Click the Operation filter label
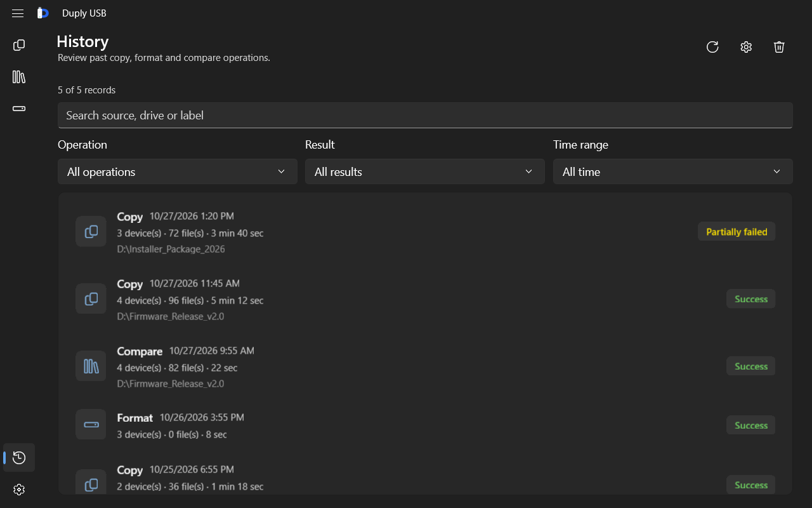The width and height of the screenshot is (812, 508). pos(82,145)
